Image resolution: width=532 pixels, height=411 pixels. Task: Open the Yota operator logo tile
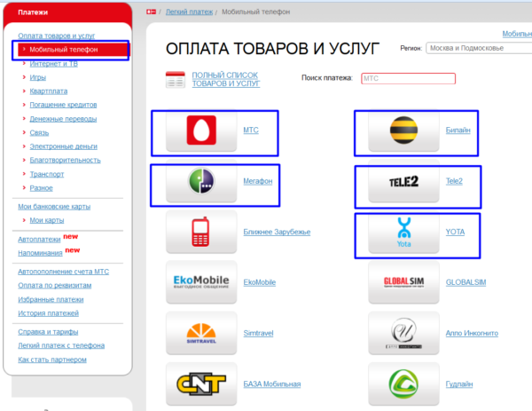pyautogui.click(x=403, y=233)
